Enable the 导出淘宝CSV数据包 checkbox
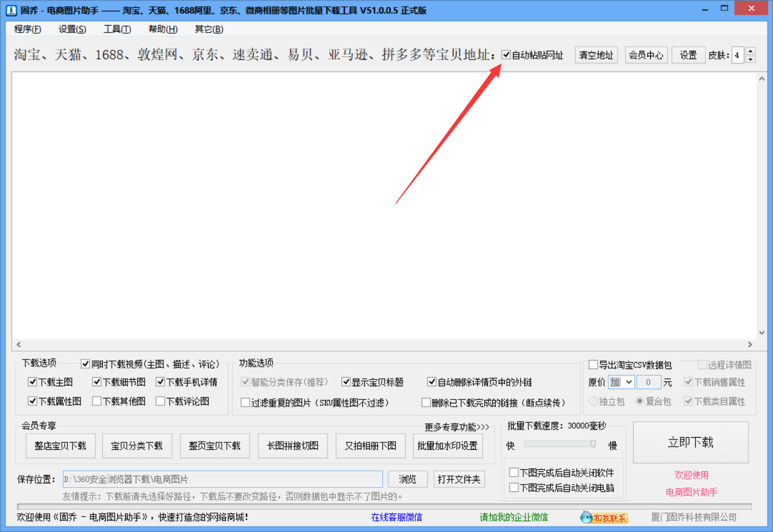The image size is (773, 532). point(594,365)
